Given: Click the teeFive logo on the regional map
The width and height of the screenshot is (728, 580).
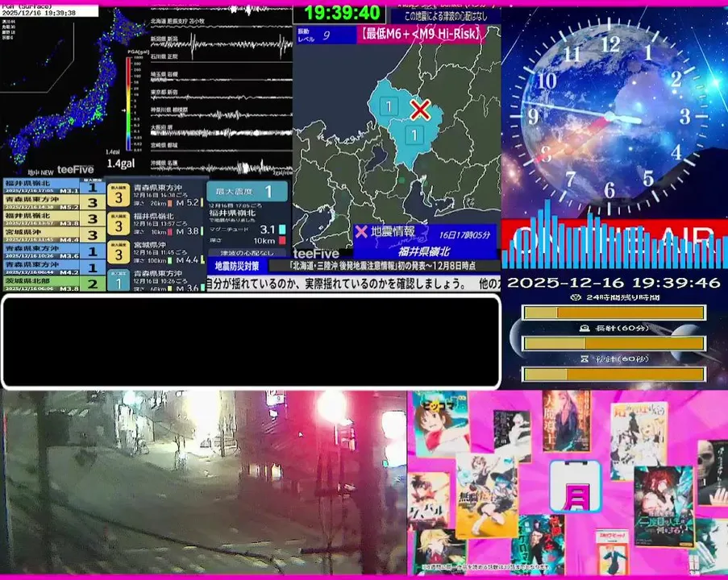Looking at the screenshot, I should tap(316, 254).
